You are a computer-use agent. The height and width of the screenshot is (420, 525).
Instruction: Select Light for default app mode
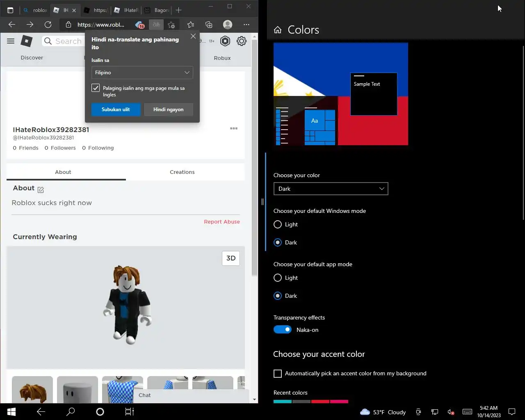[x=278, y=278]
